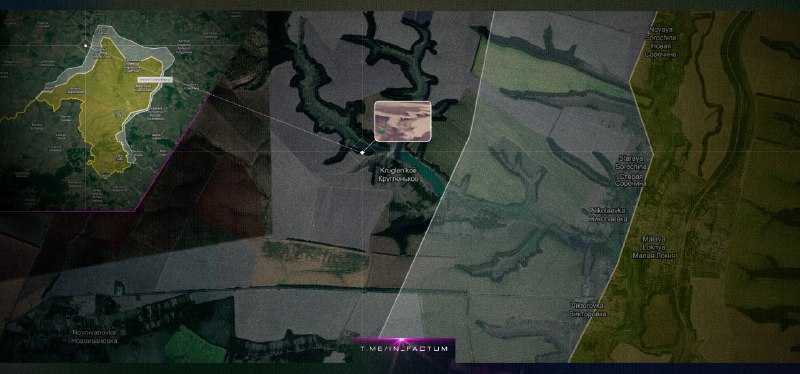The width and height of the screenshot is (800, 374).
Task: Click the Nikolaevka village label
Action: (608, 214)
